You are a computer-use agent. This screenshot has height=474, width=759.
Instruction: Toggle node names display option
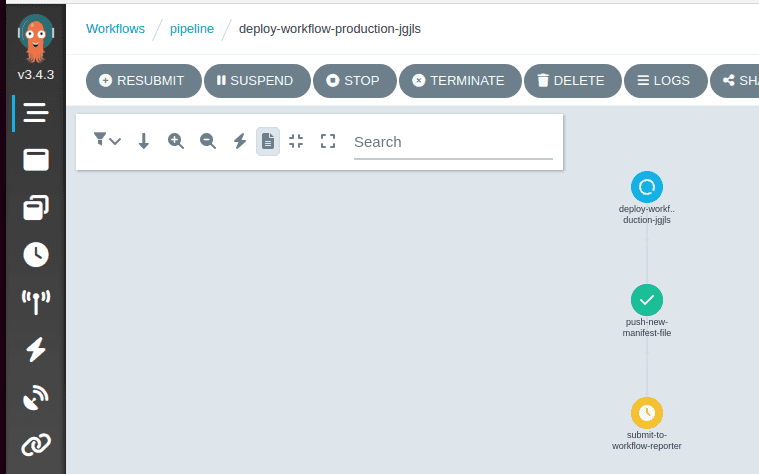click(268, 141)
